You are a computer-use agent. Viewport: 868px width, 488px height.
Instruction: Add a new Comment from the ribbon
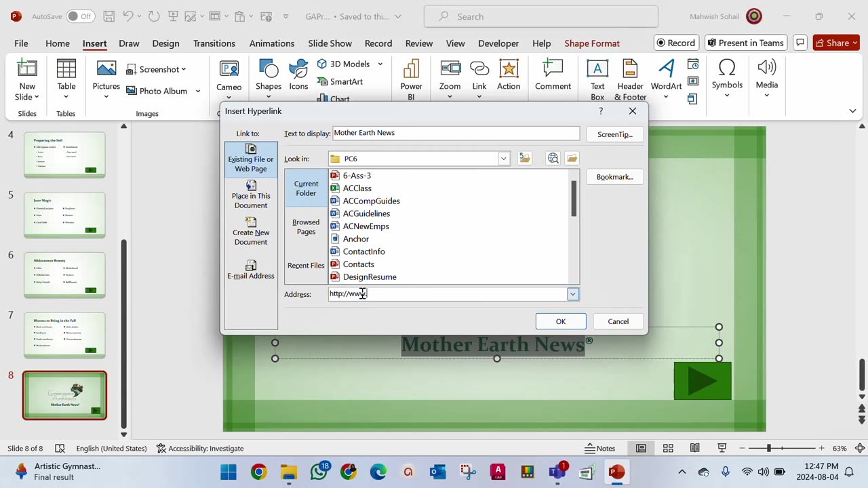tap(553, 75)
